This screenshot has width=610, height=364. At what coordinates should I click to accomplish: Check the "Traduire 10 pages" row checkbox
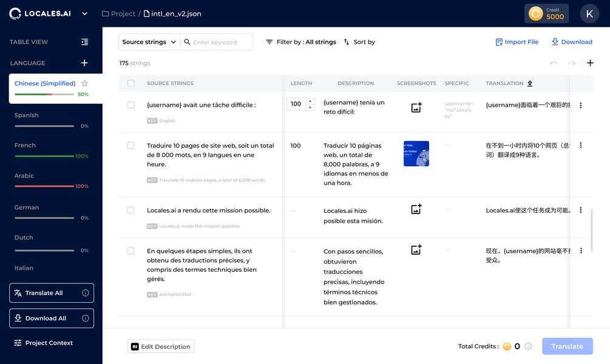pyautogui.click(x=130, y=146)
